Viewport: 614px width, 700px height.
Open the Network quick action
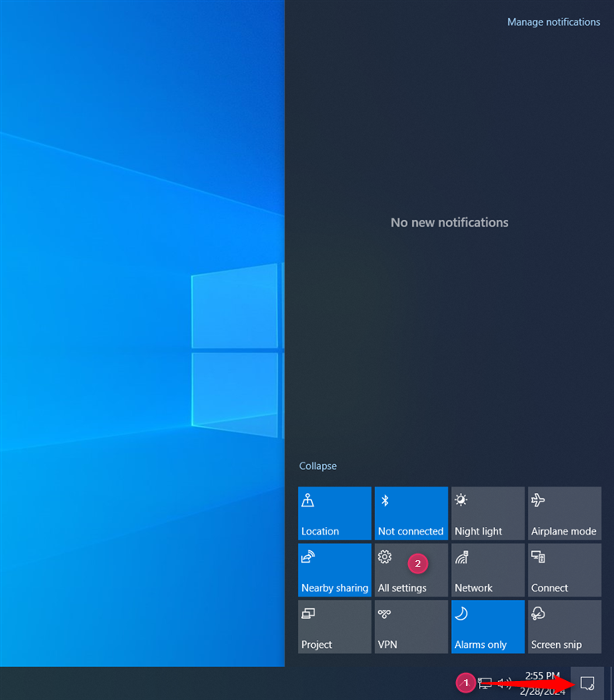click(x=487, y=570)
